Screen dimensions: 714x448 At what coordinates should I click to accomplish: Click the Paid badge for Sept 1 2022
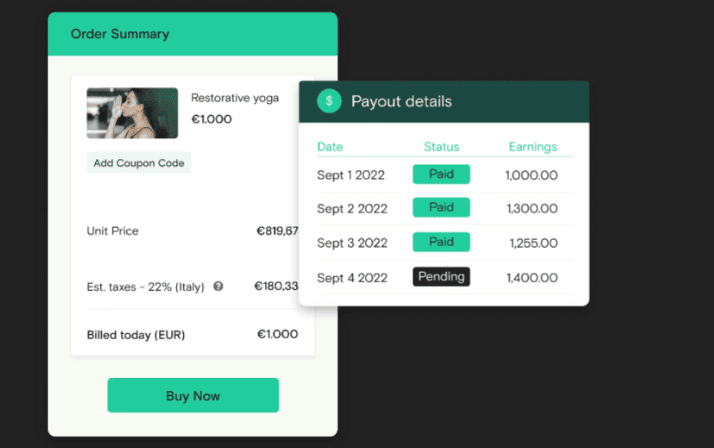click(441, 174)
